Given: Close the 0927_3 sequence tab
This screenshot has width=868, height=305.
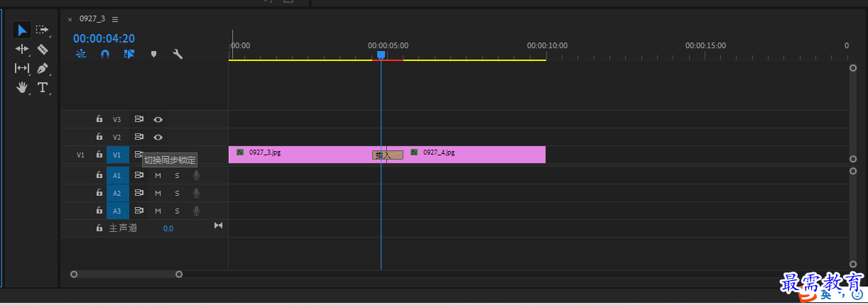Looking at the screenshot, I should coord(70,20).
